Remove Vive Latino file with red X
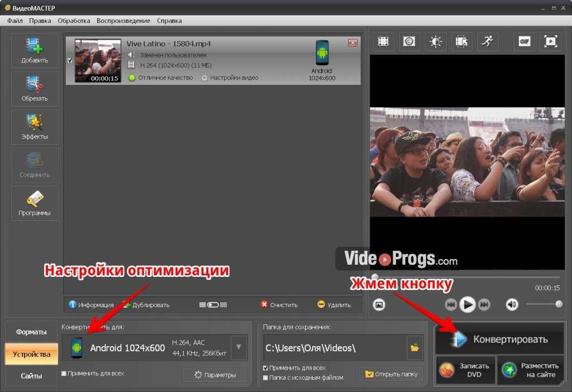Screen dimensions: 572x392 [x=353, y=42]
